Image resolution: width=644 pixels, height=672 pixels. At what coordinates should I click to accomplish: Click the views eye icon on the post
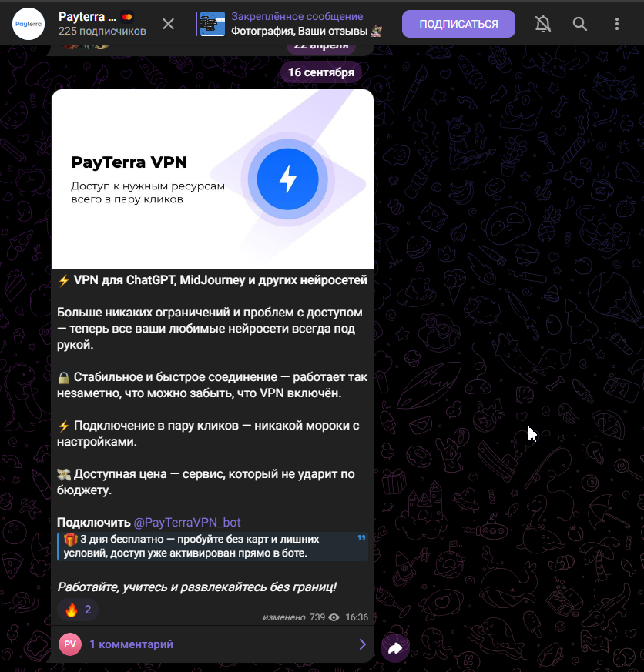334,617
